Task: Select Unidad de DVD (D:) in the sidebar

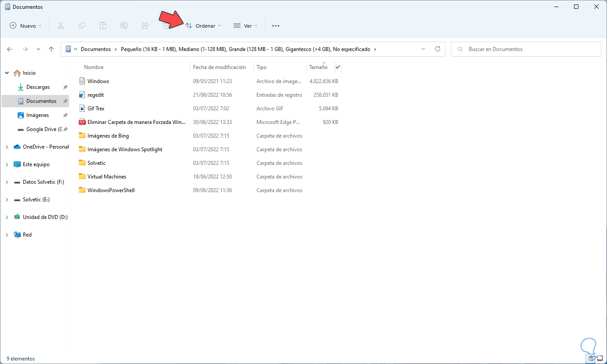Action: pos(45,217)
